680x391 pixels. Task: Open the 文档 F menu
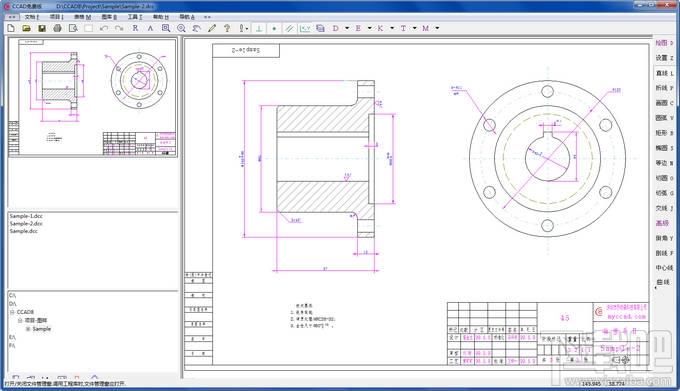32,17
